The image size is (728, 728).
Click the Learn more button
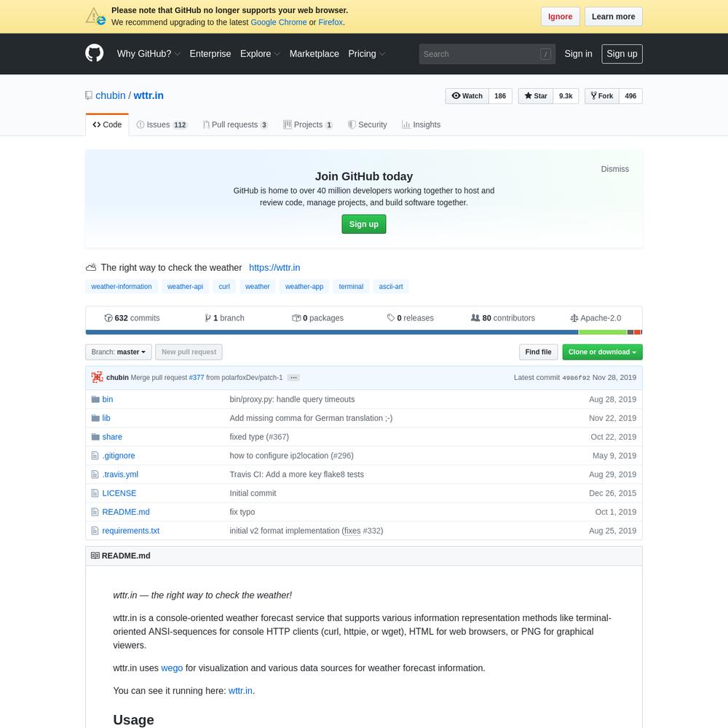613,17
